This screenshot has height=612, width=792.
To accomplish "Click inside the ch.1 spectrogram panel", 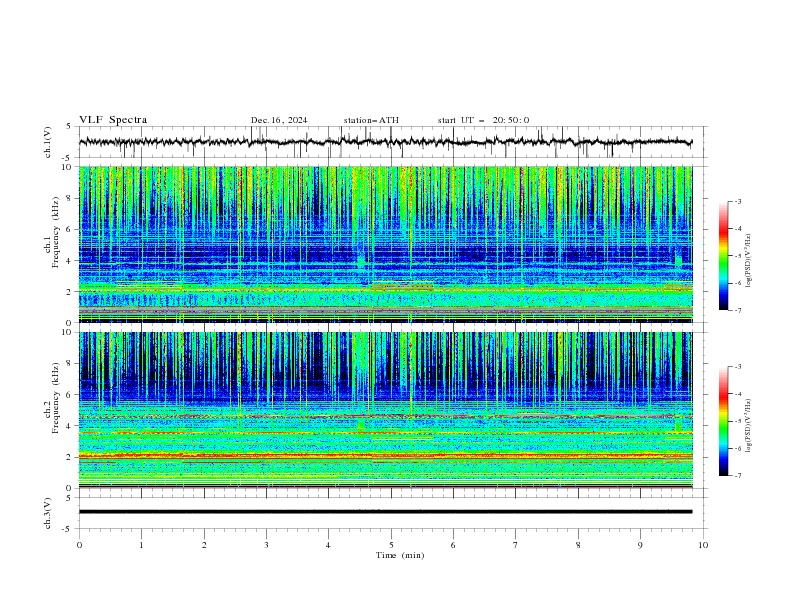I will [x=385, y=244].
